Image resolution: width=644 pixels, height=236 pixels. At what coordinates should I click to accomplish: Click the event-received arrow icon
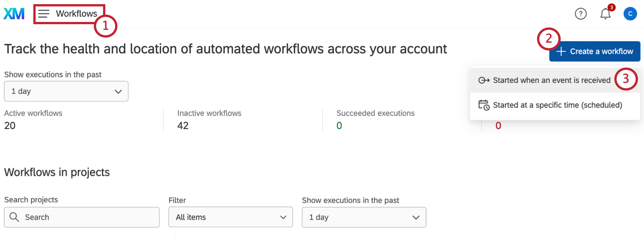484,80
